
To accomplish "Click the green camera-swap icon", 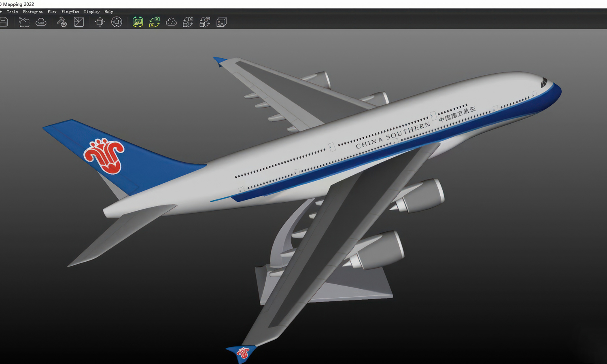I will tap(154, 22).
